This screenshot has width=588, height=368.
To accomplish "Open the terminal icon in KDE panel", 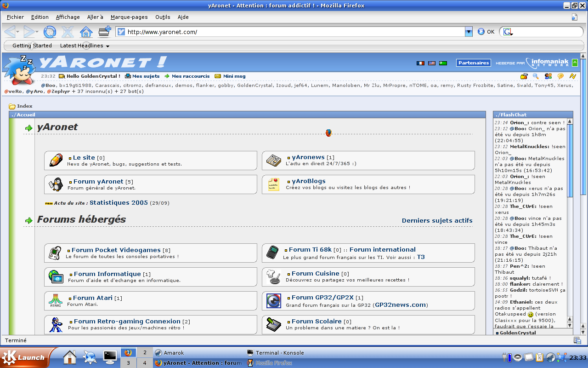I will (110, 356).
